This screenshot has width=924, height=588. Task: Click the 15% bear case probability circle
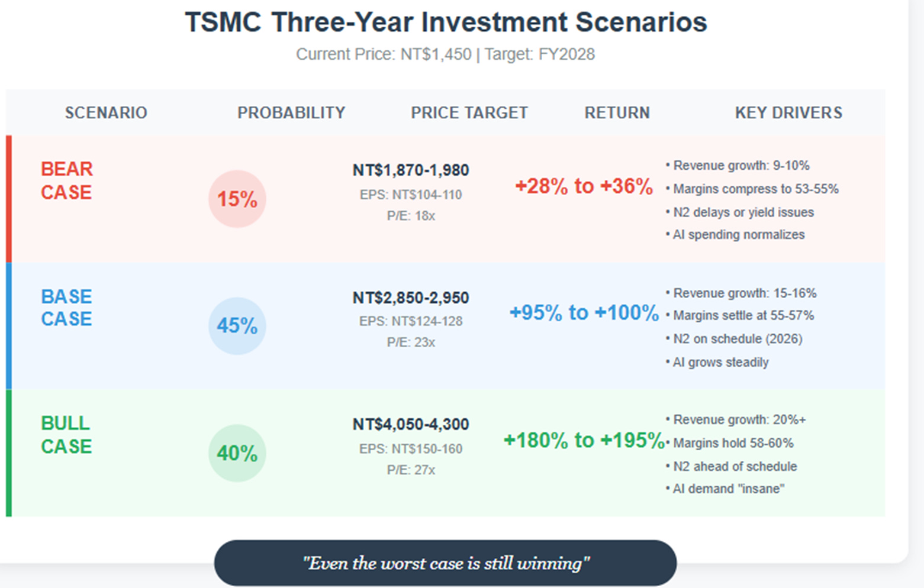(x=237, y=199)
